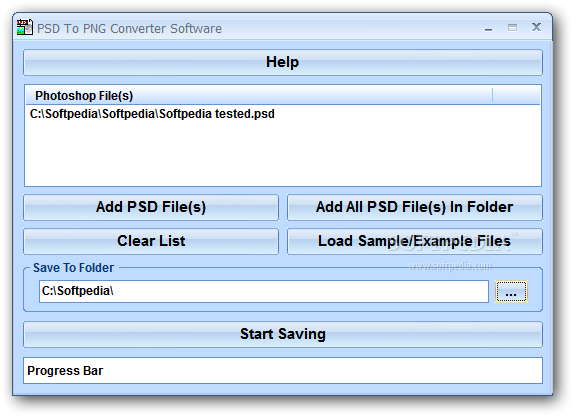Click the Photoshop File(s) column header
The height and width of the screenshot is (416, 573).
click(x=259, y=96)
